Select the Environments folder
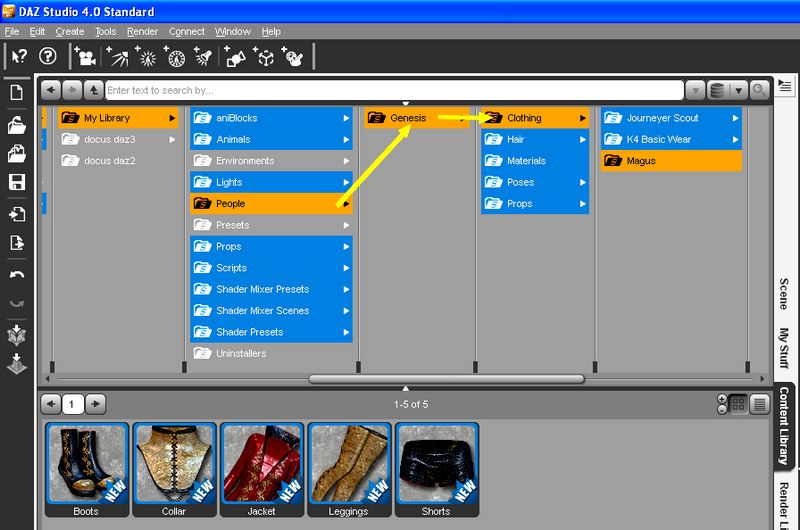 click(271, 161)
